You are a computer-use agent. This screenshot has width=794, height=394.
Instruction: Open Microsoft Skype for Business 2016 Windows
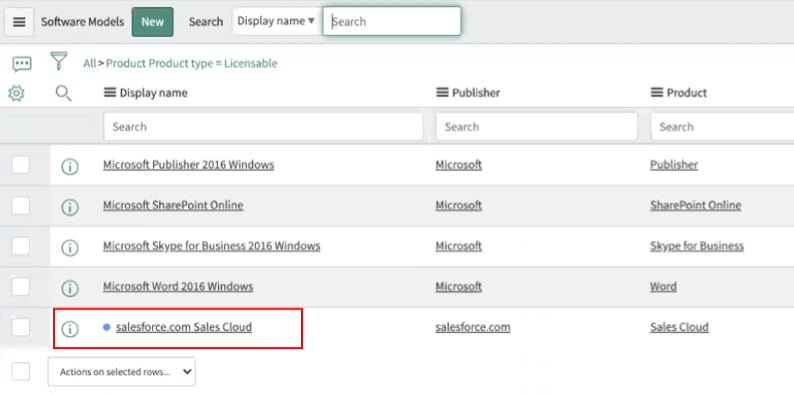coord(212,246)
